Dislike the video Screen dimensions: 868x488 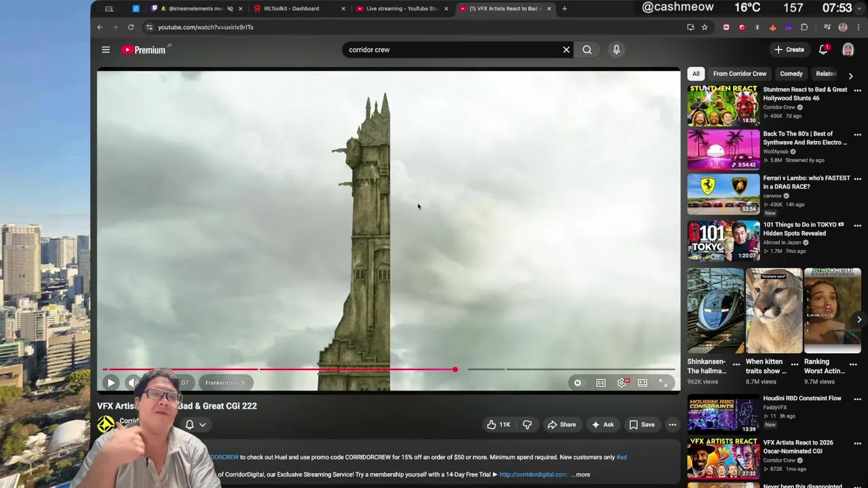[x=527, y=425]
